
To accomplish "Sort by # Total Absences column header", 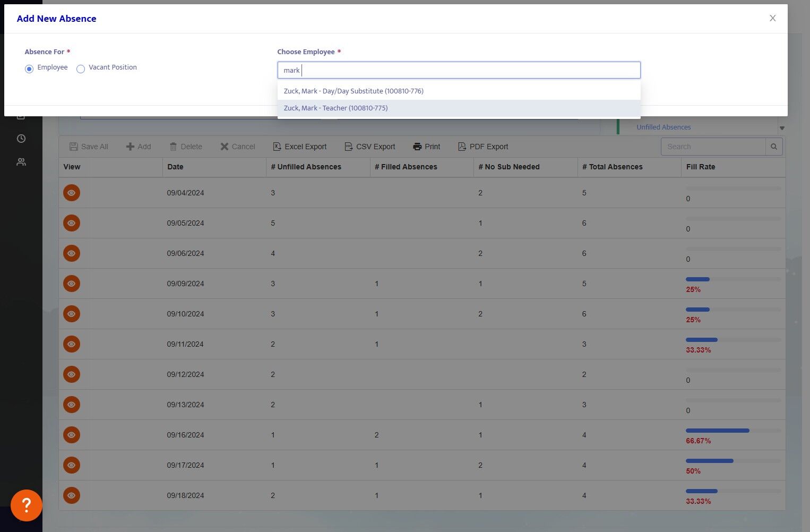I will coord(630,167).
